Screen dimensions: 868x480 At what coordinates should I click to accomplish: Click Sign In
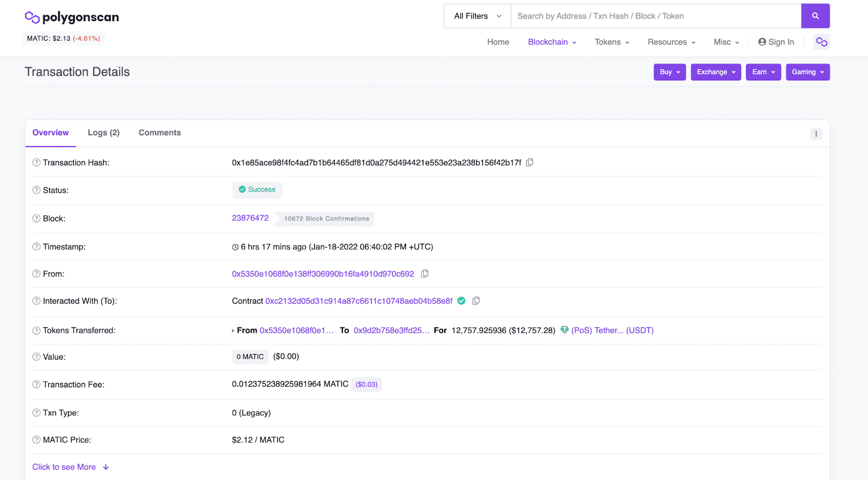click(x=776, y=42)
